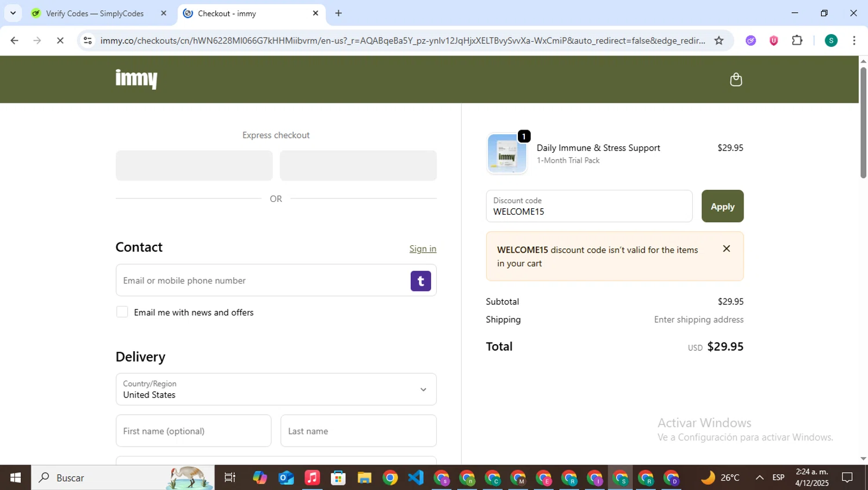Screen dimensions: 868x490
Task: Focus the Discount code field
Action: pos(589,206)
